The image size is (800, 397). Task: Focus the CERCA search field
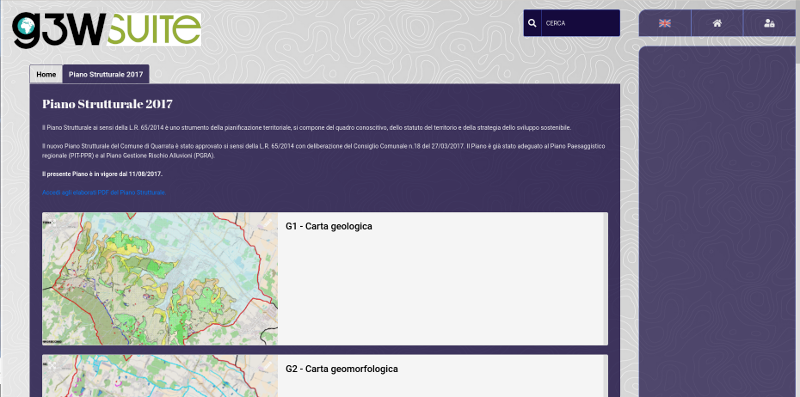click(x=581, y=23)
